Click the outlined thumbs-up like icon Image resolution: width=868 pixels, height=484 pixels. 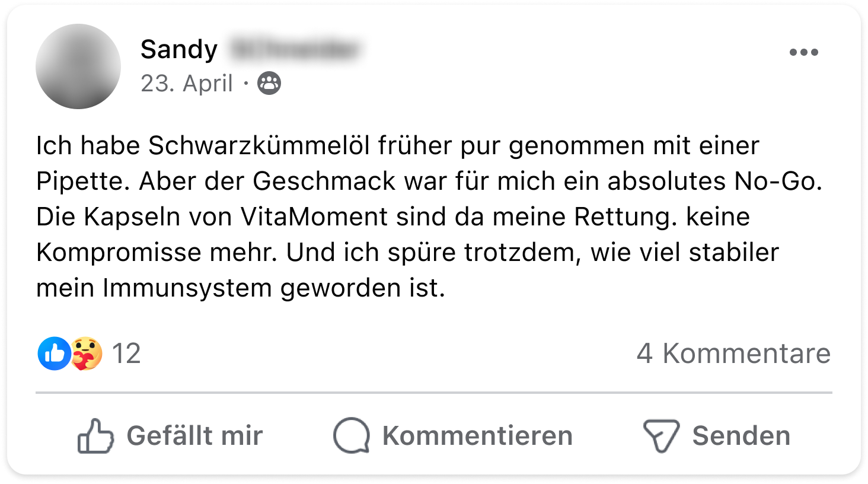[95, 436]
